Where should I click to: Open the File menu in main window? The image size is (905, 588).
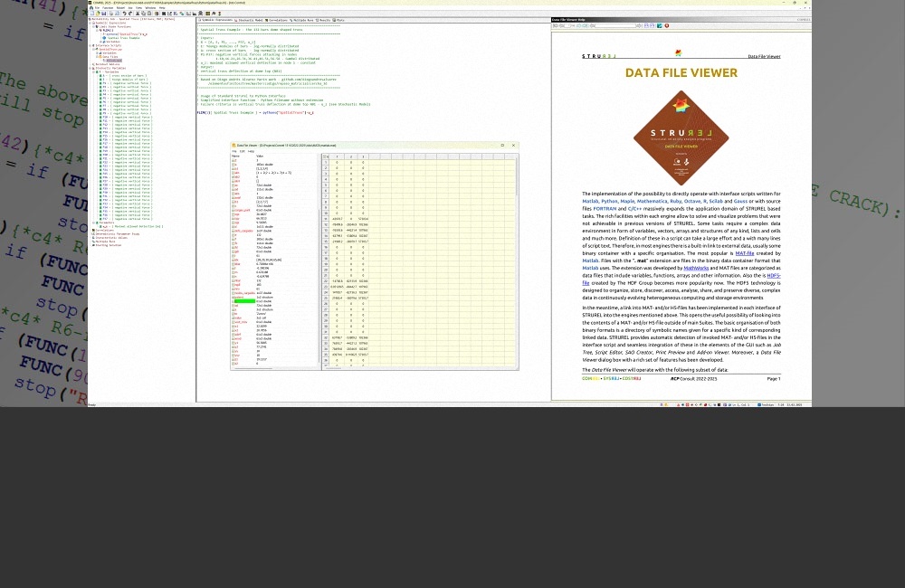pyautogui.click(x=97, y=7)
